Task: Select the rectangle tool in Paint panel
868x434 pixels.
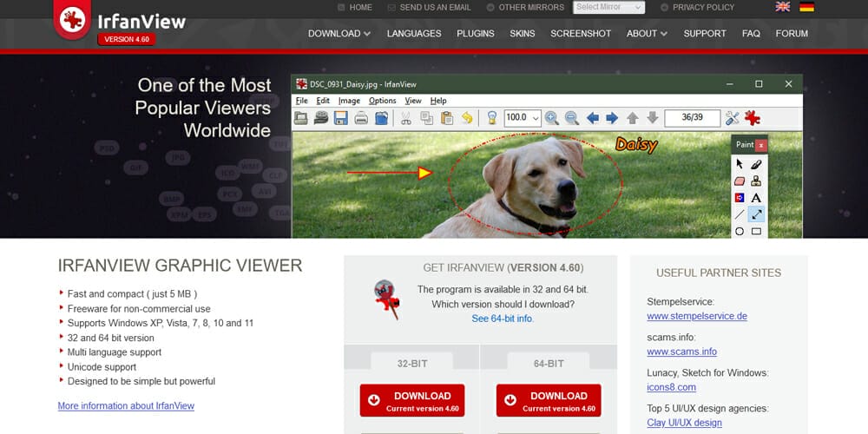Action: point(756,232)
